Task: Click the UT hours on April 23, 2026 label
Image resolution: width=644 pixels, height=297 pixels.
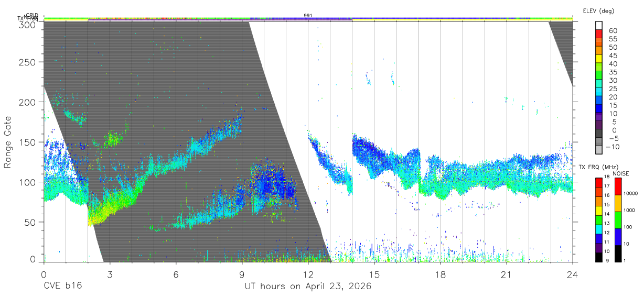Action: tap(308, 287)
